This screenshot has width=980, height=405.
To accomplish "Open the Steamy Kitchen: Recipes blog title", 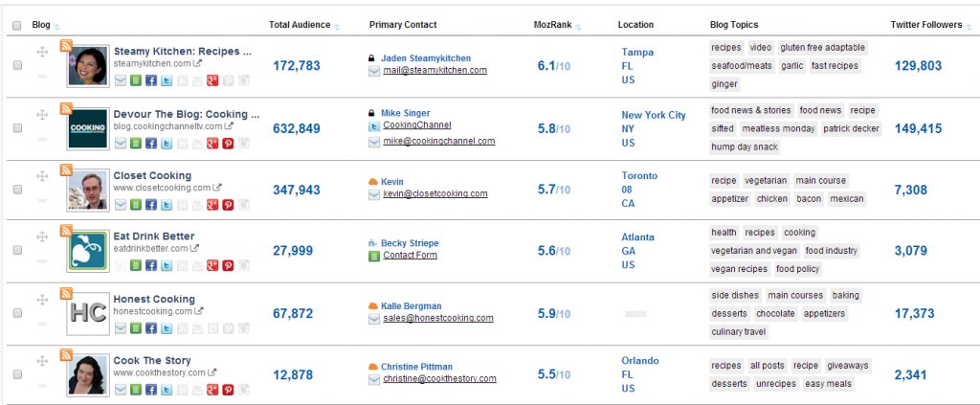I will 183,52.
